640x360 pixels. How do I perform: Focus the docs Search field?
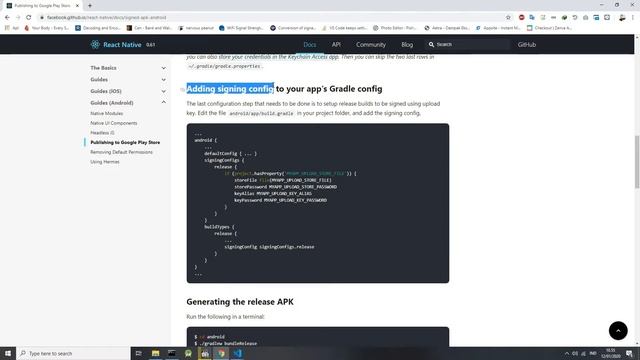click(468, 44)
